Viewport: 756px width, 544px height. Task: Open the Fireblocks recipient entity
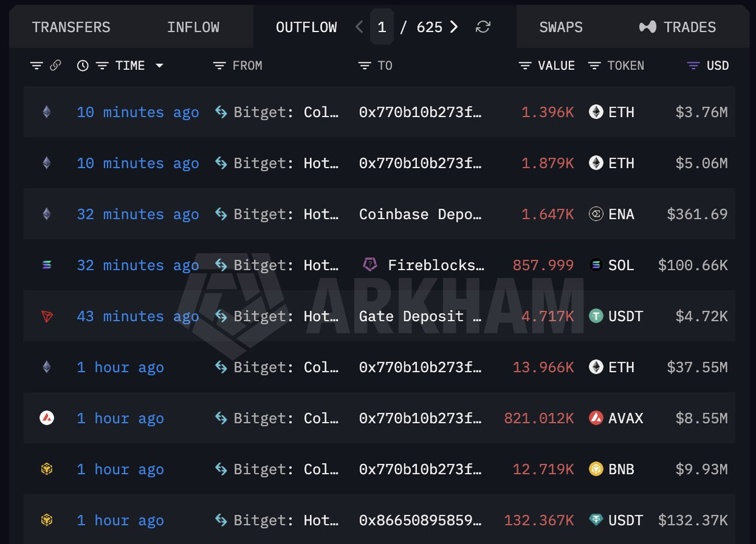[x=423, y=265]
